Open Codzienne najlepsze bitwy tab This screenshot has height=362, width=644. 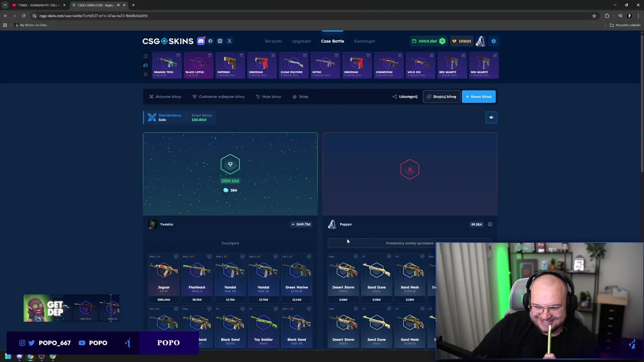click(x=218, y=97)
